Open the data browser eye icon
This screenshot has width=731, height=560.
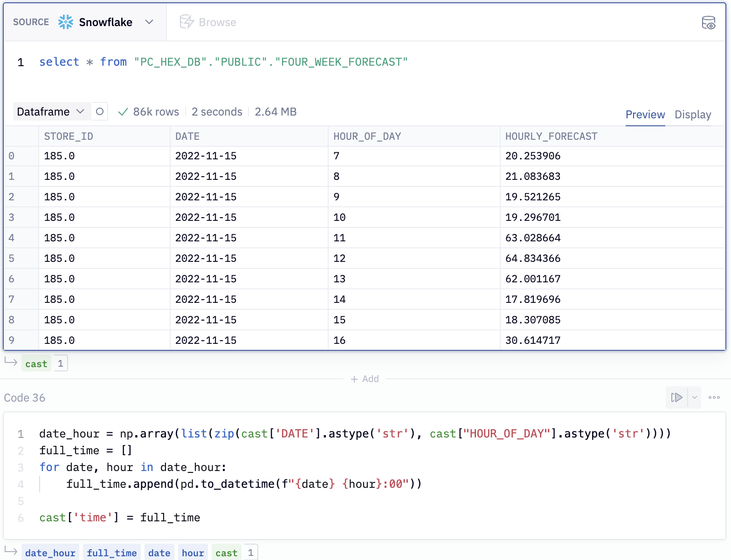(708, 22)
